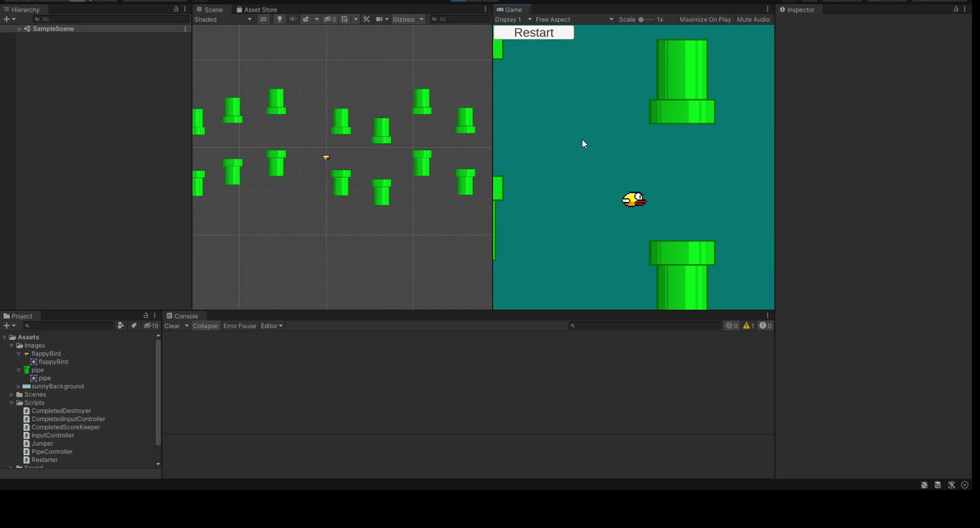
Task: Click the flappy bird in Game view
Action: pyautogui.click(x=634, y=200)
